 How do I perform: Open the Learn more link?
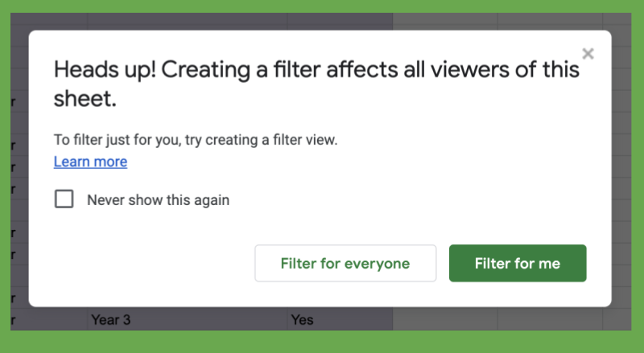coord(90,162)
